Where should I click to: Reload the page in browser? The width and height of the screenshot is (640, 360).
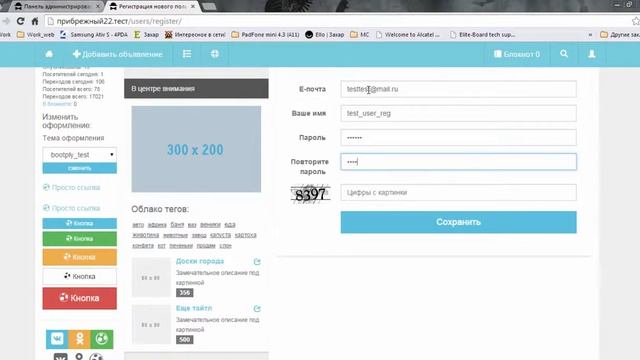(x=20, y=21)
